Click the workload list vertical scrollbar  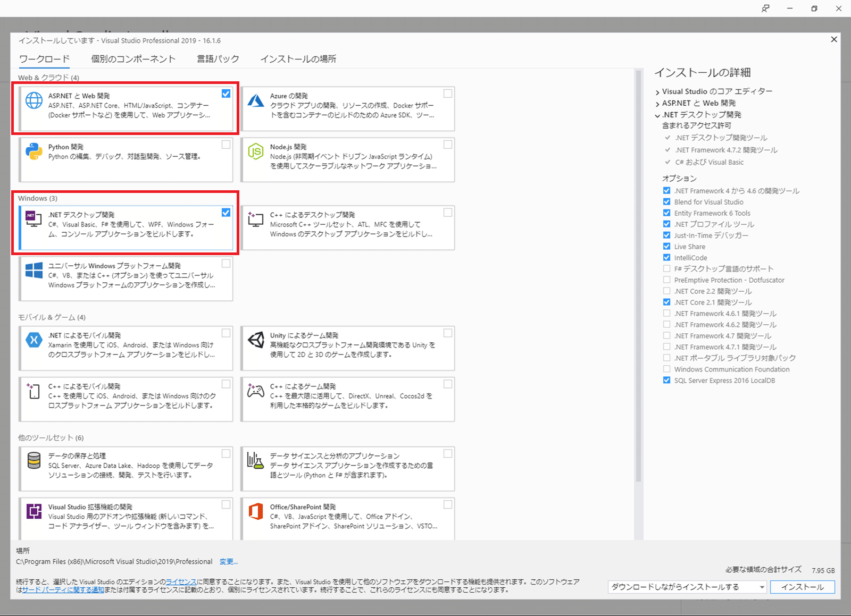[x=638, y=276]
